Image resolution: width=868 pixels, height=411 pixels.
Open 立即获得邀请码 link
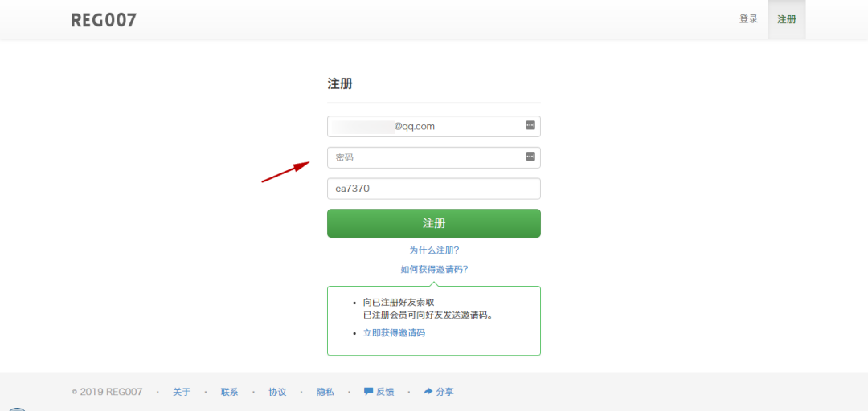point(394,333)
